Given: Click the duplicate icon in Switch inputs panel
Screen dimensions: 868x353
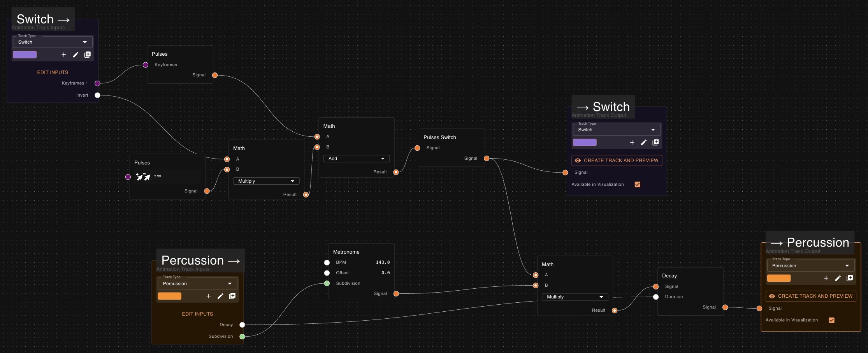Looking at the screenshot, I should pyautogui.click(x=87, y=55).
